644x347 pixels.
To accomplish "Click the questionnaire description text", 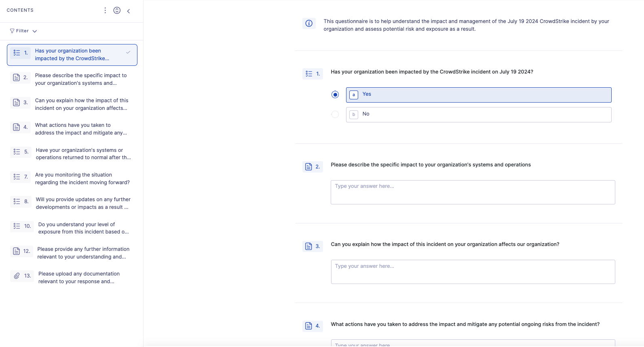I will [466, 25].
